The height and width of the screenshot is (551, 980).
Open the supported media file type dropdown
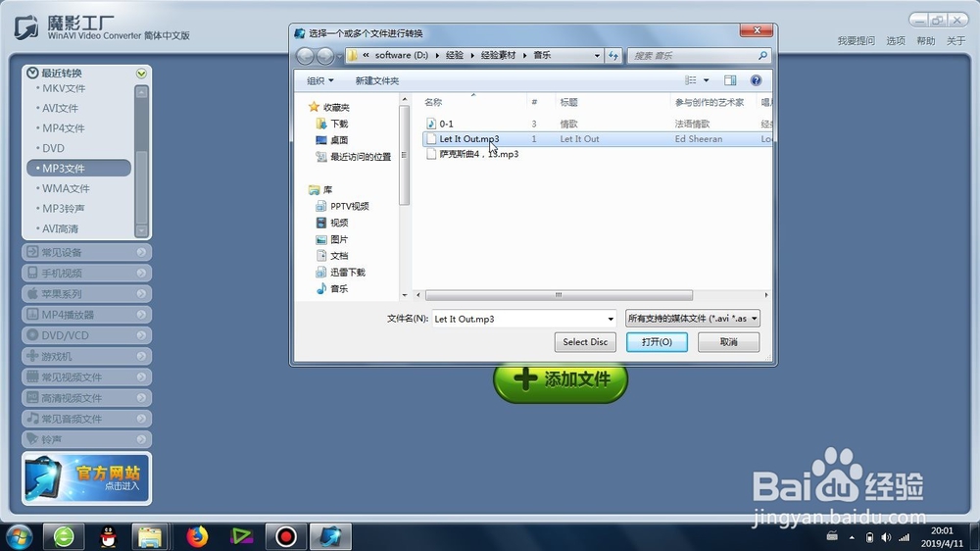(693, 319)
